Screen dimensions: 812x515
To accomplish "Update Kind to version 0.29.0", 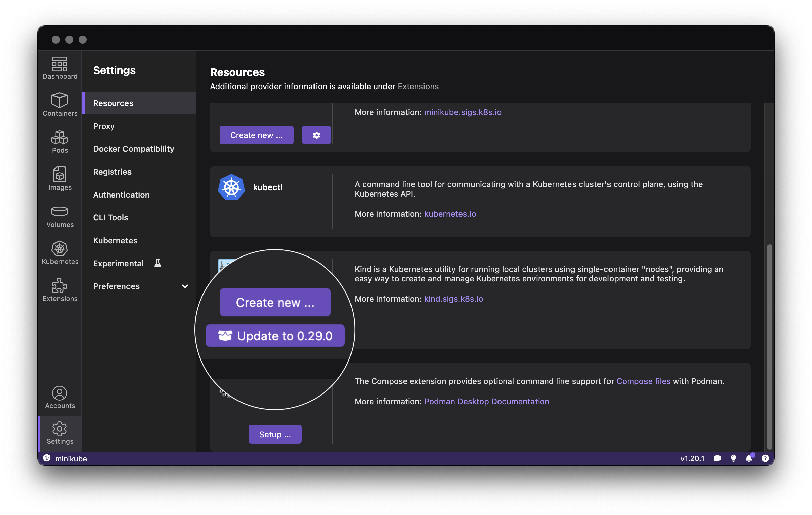I will tap(275, 336).
